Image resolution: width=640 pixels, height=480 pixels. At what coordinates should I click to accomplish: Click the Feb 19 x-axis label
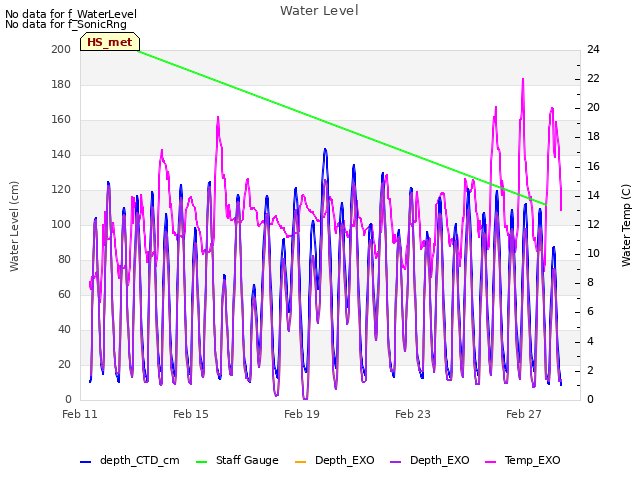[x=302, y=414]
